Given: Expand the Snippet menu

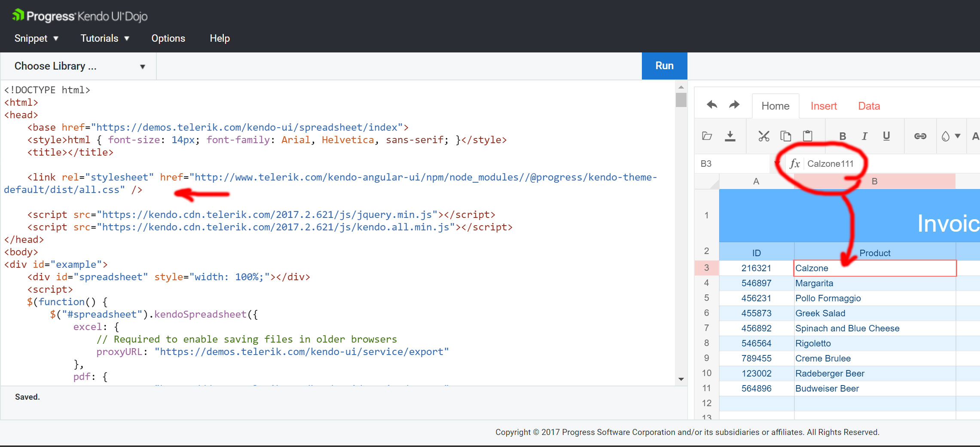Looking at the screenshot, I should pos(36,38).
